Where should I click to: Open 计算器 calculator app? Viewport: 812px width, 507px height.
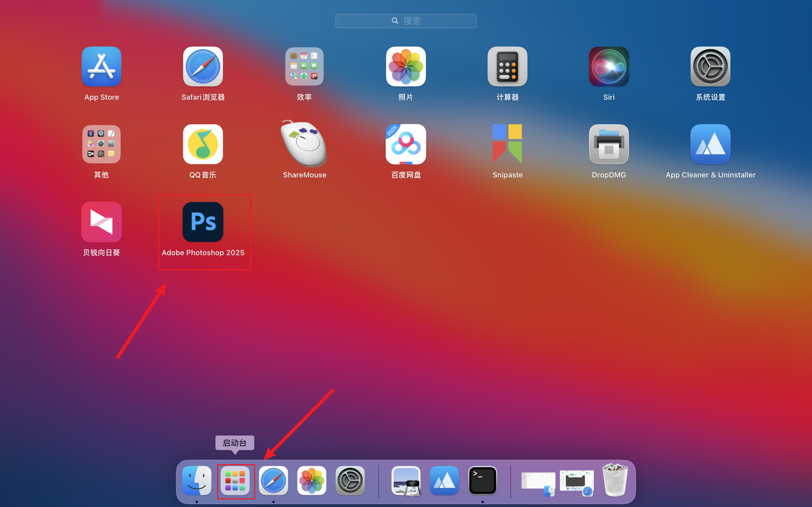(x=507, y=67)
